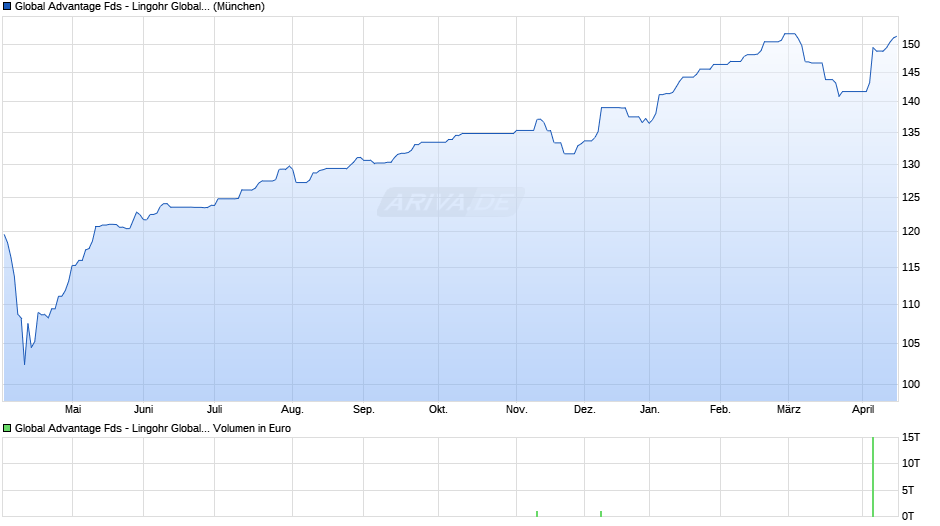
Task: Click the volume title 'Volumen in Euro'
Action: pyautogui.click(x=252, y=428)
